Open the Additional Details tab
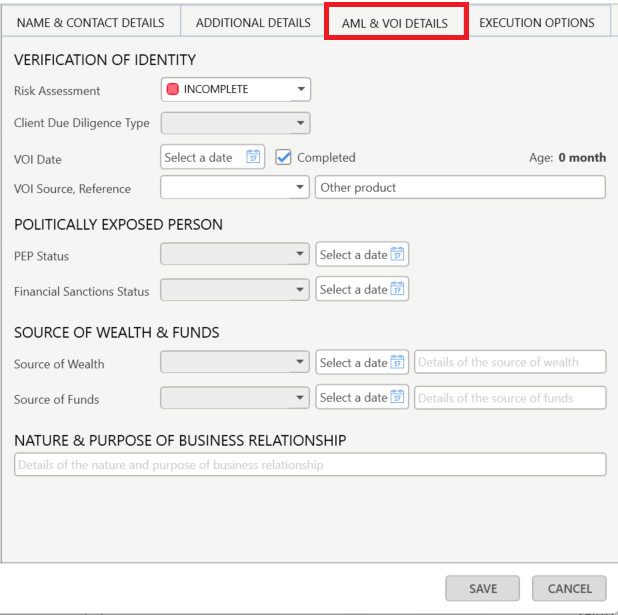618x615 pixels. coord(253,22)
